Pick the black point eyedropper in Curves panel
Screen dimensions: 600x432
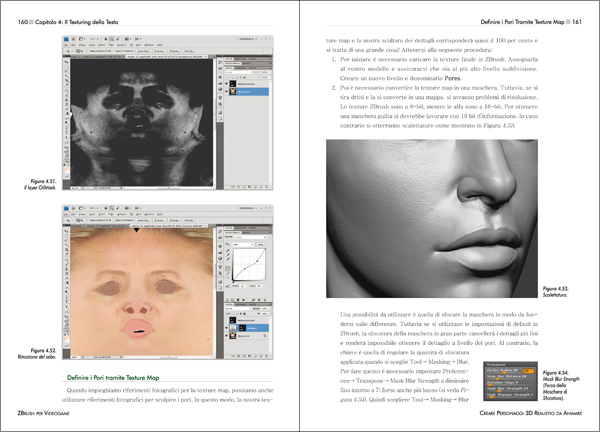pyautogui.click(x=228, y=250)
